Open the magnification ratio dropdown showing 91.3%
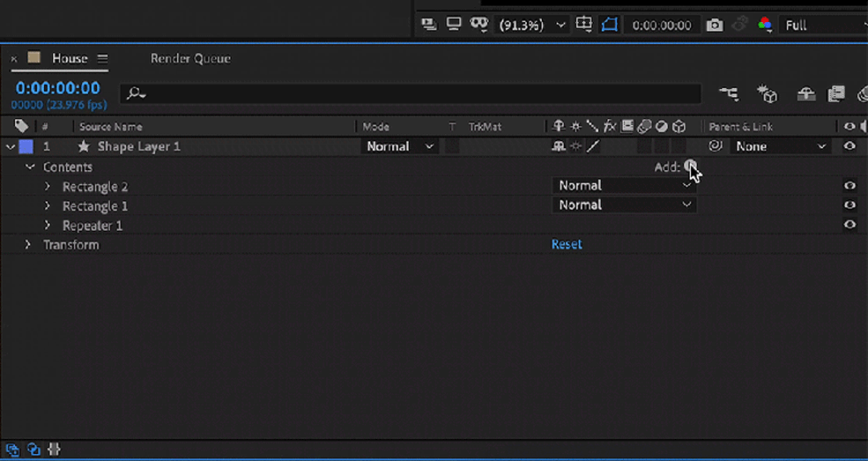This screenshot has width=868, height=461. point(532,25)
